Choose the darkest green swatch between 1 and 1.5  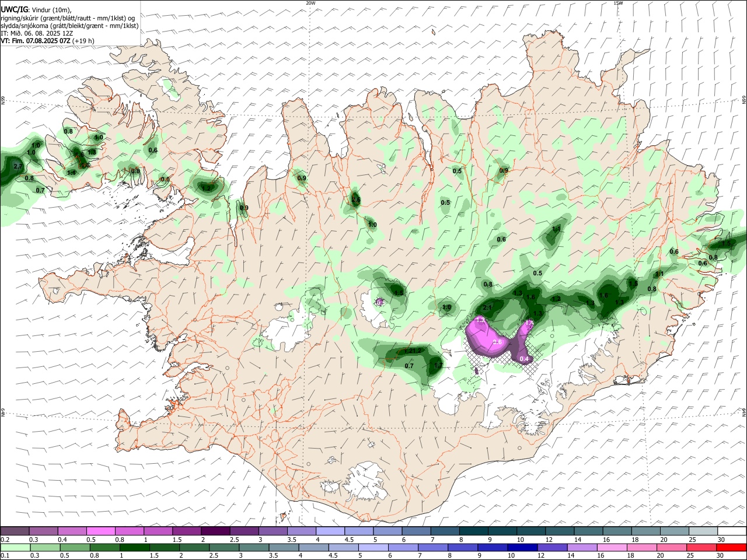pos(134,548)
